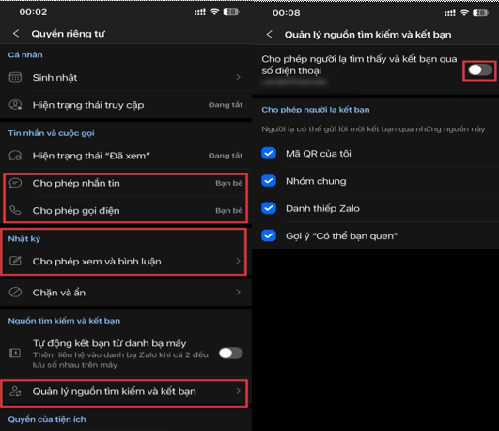Image resolution: width=499 pixels, height=431 pixels.
Task: Open Quản lý nguồn tìm kiếm và kết bạn chevron
Action: (x=238, y=391)
